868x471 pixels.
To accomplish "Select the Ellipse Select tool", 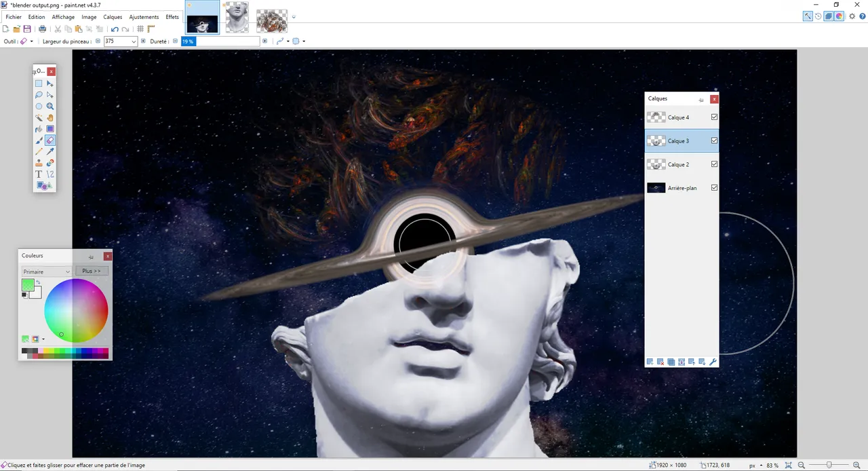I will [x=39, y=107].
